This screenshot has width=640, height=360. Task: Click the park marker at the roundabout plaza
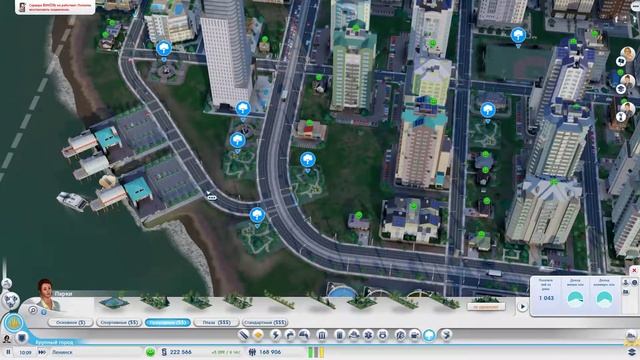point(164,49)
